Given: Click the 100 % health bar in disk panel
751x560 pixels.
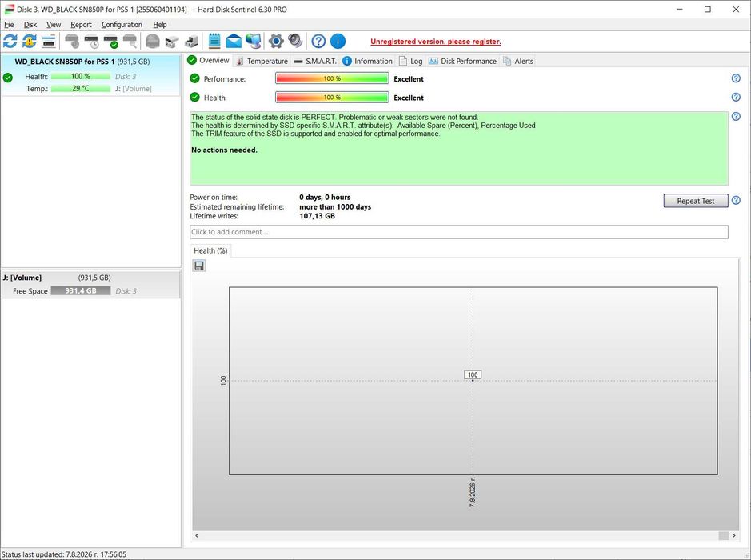Looking at the screenshot, I should (x=81, y=76).
